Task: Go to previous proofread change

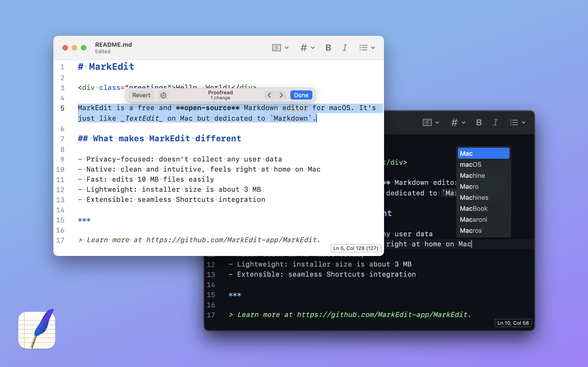Action: click(x=269, y=95)
